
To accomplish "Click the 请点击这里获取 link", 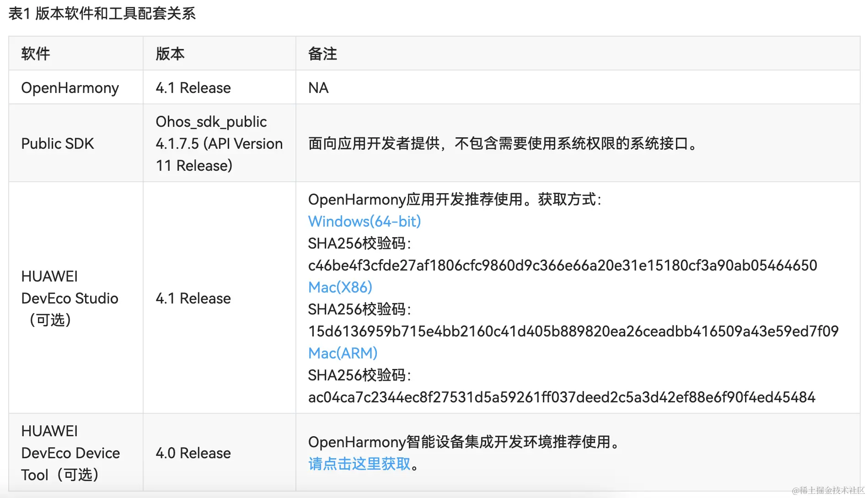I will 359,464.
